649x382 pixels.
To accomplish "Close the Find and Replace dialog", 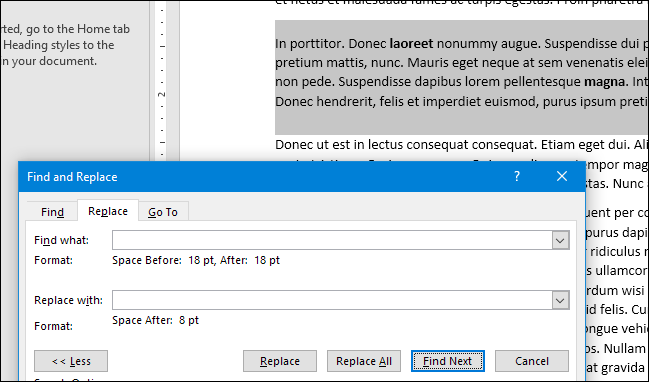I will [562, 176].
